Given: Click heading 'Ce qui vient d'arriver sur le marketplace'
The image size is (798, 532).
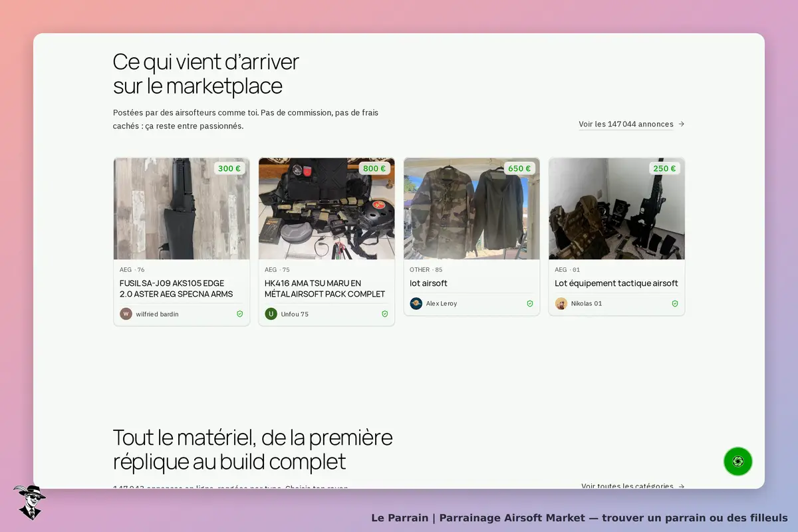Looking at the screenshot, I should point(206,74).
